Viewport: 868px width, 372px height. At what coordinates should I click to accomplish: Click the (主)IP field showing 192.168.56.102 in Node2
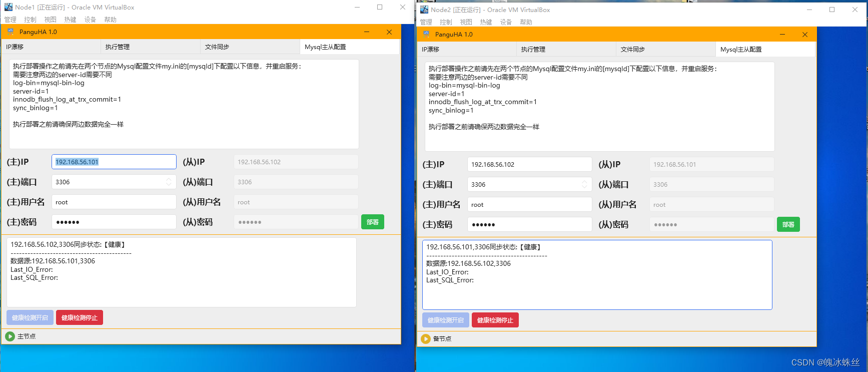[x=530, y=164]
